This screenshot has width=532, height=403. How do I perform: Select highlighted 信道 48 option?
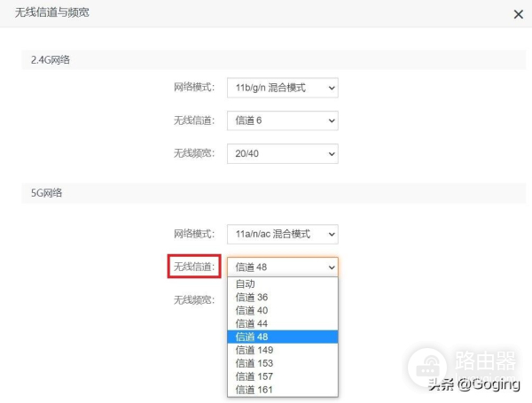(283, 337)
